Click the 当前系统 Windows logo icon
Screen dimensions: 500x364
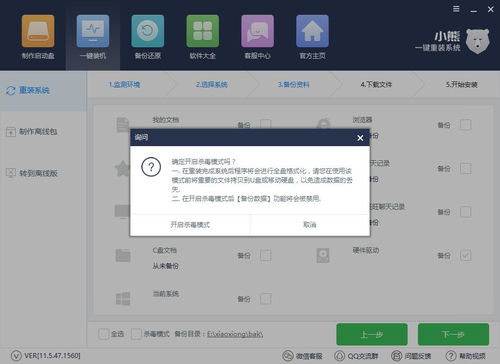[123, 299]
